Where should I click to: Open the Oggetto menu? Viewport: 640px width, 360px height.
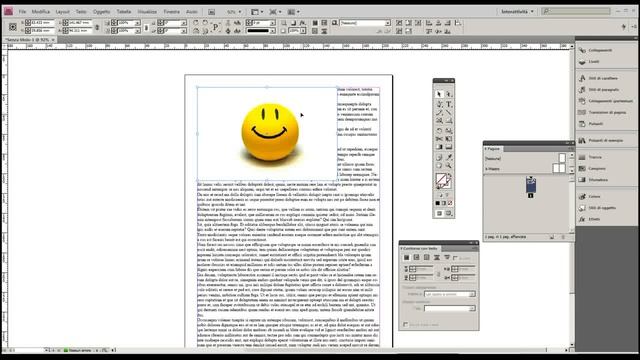[101, 12]
